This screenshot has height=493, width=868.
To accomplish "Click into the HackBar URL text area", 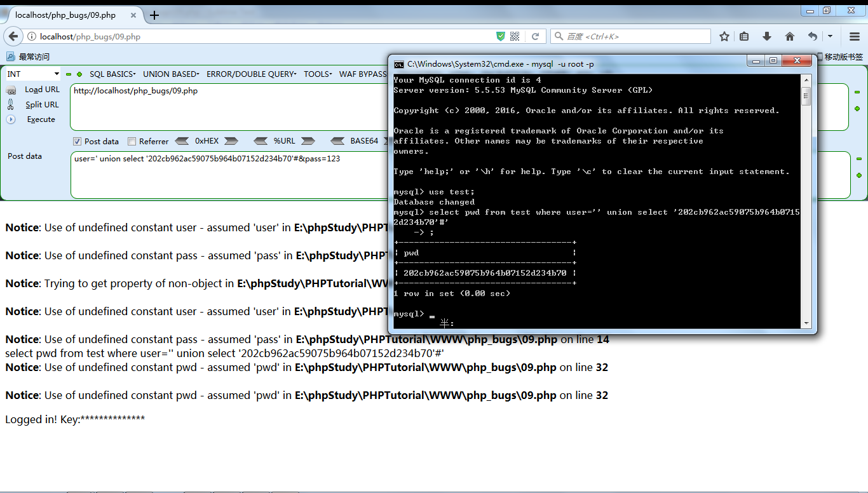I will [229, 107].
